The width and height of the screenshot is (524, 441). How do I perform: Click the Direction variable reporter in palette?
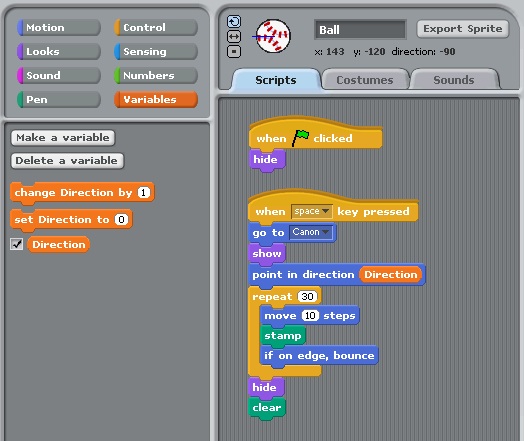[x=58, y=245]
